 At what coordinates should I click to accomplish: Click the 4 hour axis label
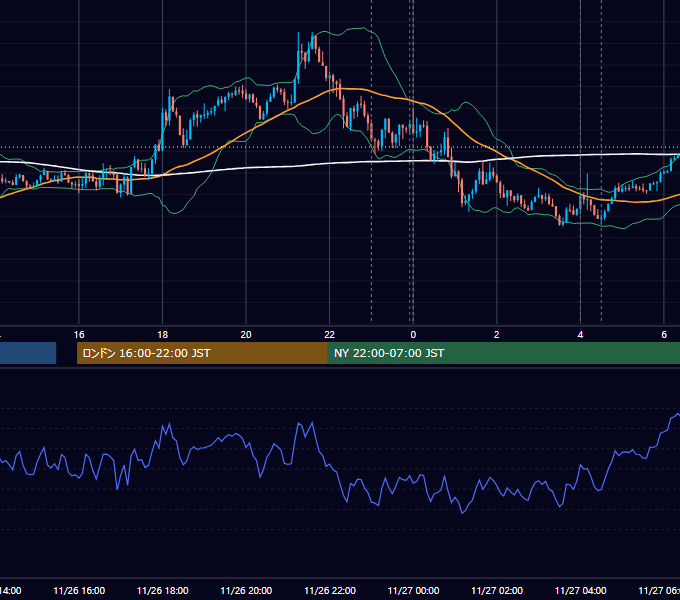point(580,335)
